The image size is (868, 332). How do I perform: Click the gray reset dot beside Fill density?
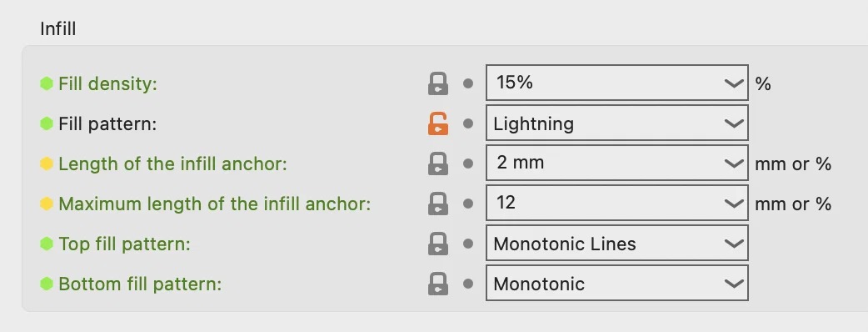(x=468, y=83)
